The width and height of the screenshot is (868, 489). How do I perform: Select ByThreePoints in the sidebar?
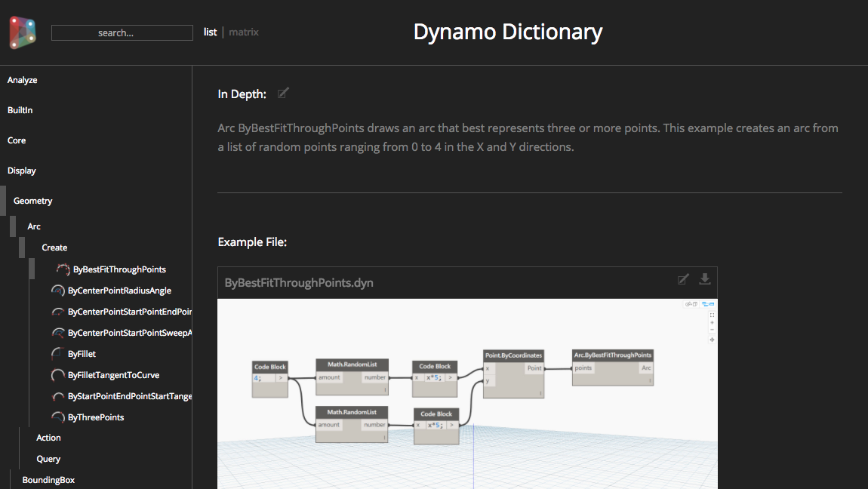tap(96, 417)
